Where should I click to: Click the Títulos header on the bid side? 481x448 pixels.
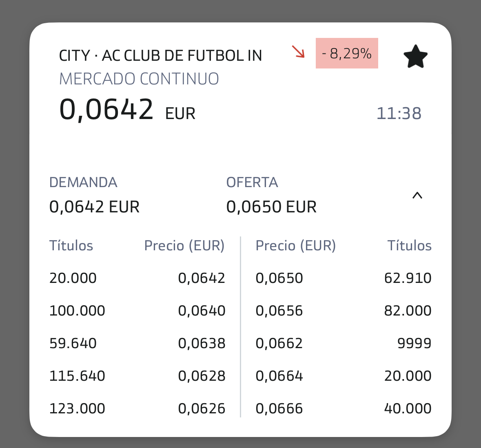click(71, 245)
